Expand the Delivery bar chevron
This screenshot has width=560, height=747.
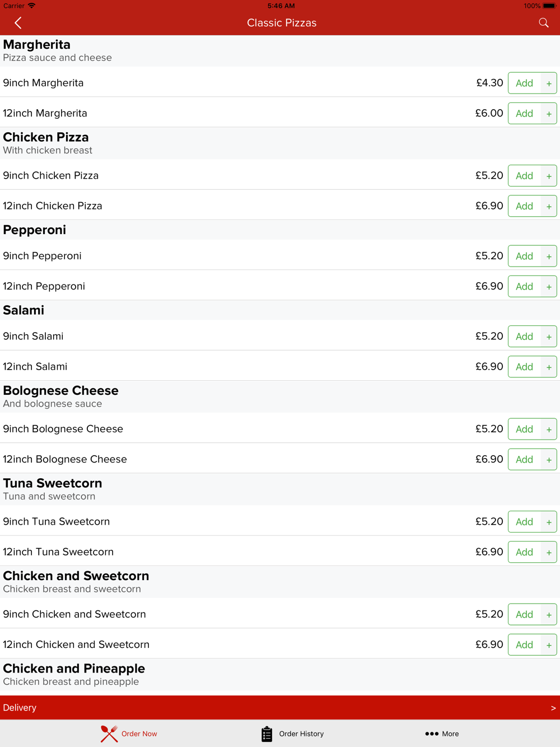point(553,708)
